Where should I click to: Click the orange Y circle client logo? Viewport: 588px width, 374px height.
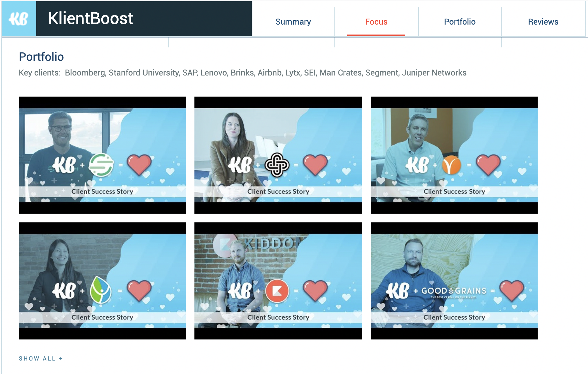click(x=452, y=165)
